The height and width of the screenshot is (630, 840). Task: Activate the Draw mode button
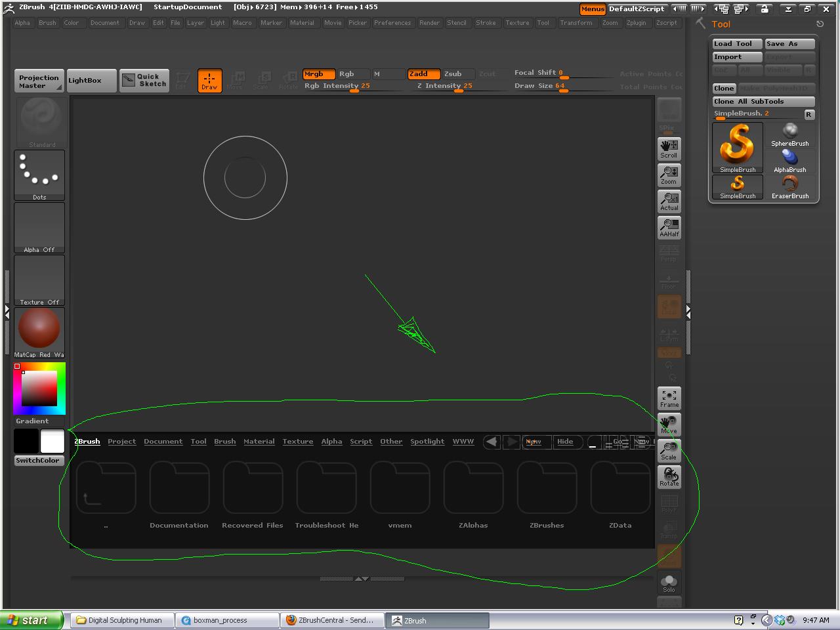point(209,81)
